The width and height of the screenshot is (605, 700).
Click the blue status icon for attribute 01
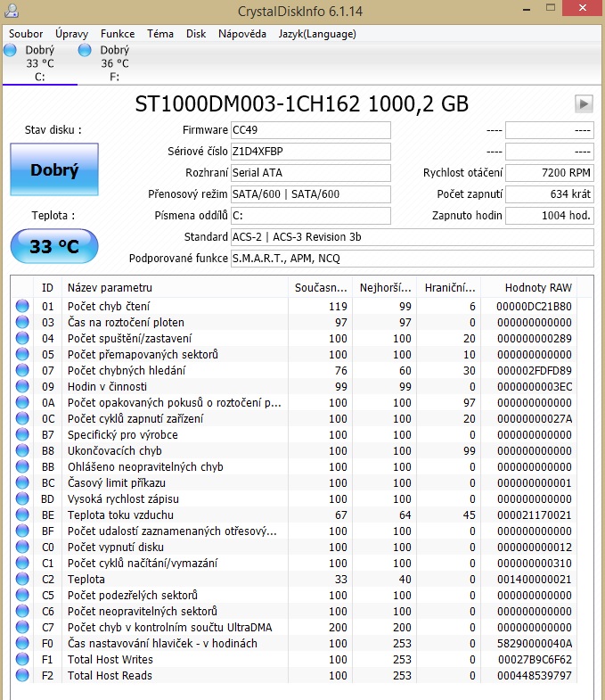[22, 307]
